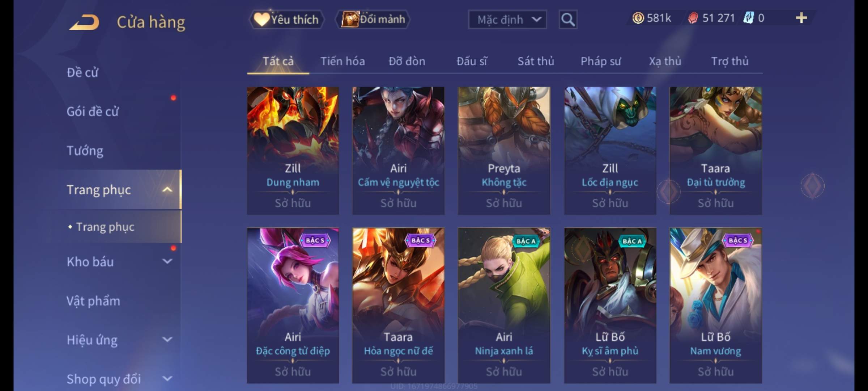Viewport: 868px width, 391px height.
Task: Switch to the Sát thủ tab
Action: tap(536, 61)
